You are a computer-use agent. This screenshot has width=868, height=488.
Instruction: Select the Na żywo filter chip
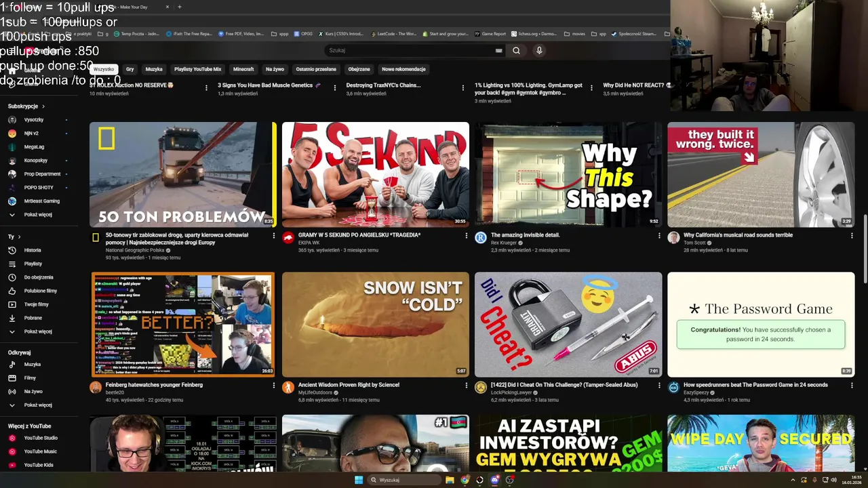pos(275,69)
